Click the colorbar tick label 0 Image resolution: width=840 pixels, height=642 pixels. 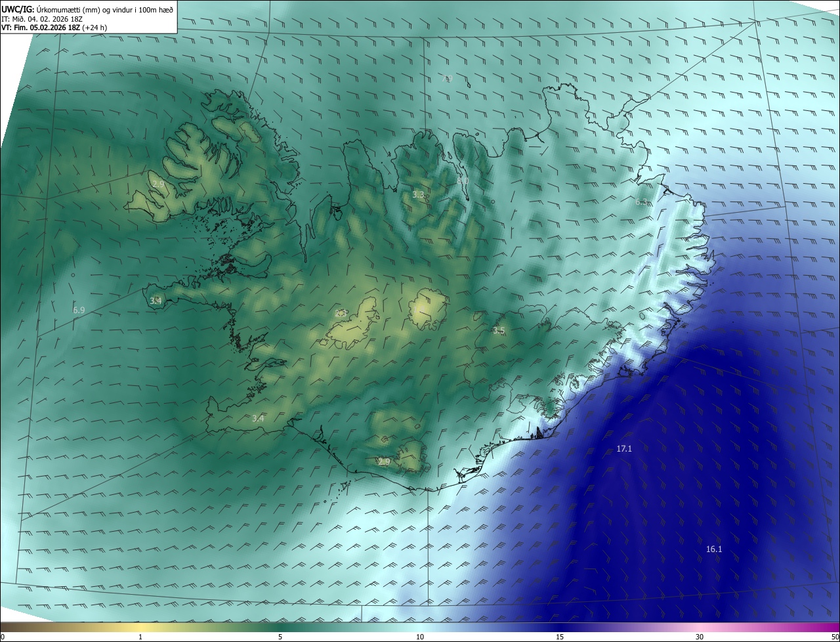click(3, 637)
